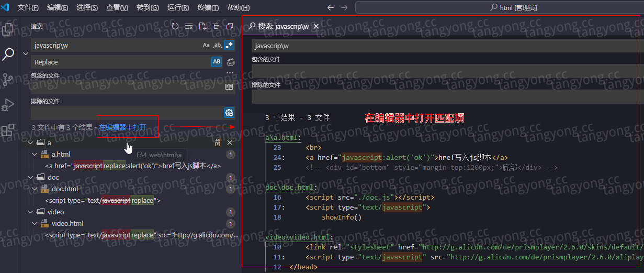Open the Source Control view

point(8,80)
